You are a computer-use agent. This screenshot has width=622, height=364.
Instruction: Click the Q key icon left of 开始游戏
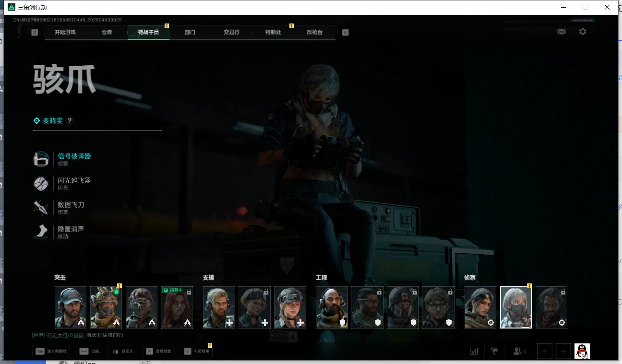coord(35,33)
